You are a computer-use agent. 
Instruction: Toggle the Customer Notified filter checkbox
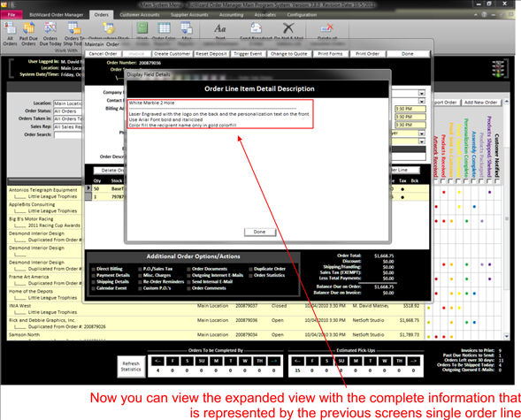497,181
